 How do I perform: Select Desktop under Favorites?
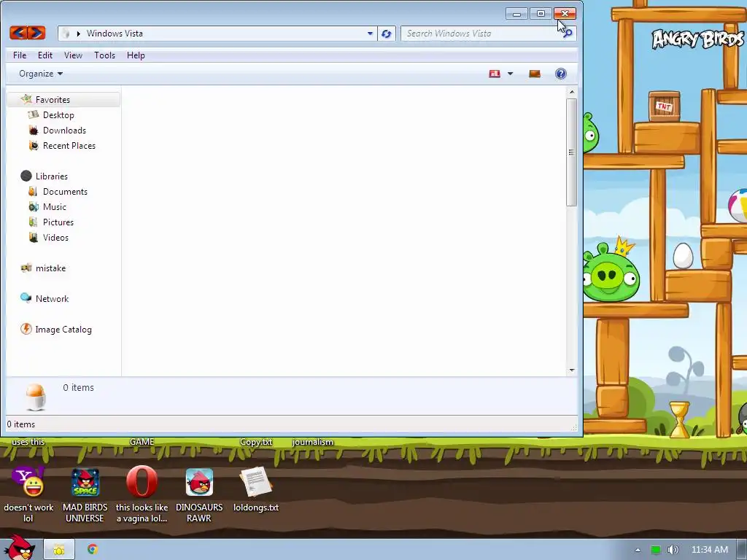[58, 114]
